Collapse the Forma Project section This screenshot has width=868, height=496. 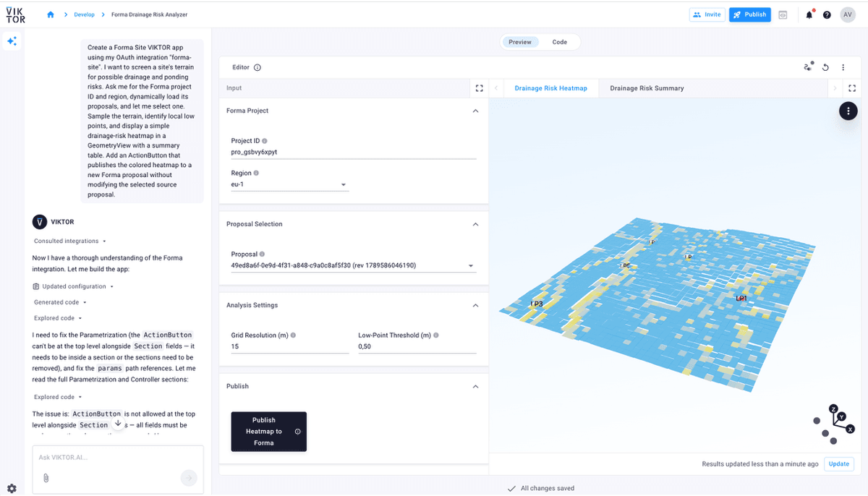point(475,111)
